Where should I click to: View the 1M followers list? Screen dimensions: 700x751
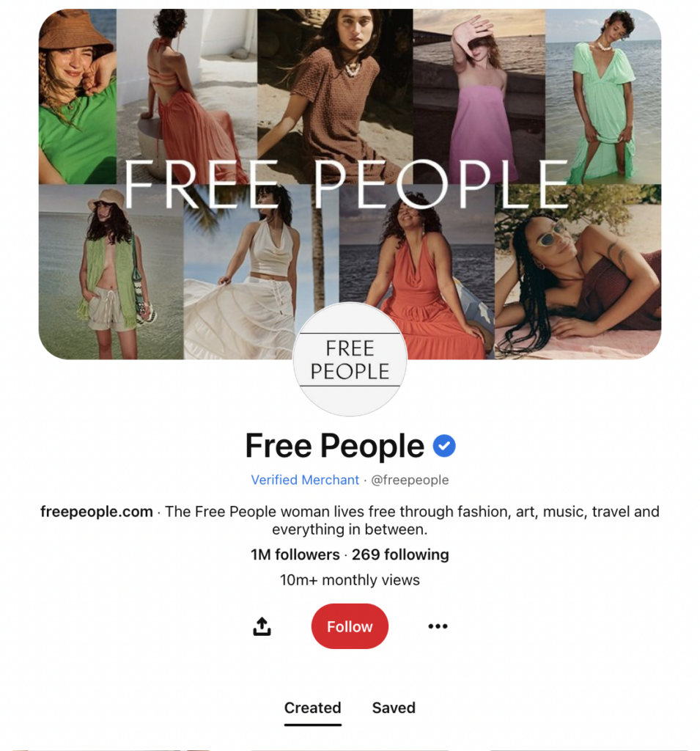coord(295,554)
